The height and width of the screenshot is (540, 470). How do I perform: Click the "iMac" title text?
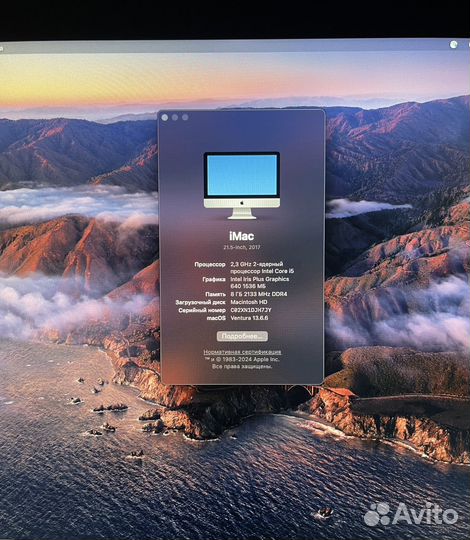pos(242,236)
